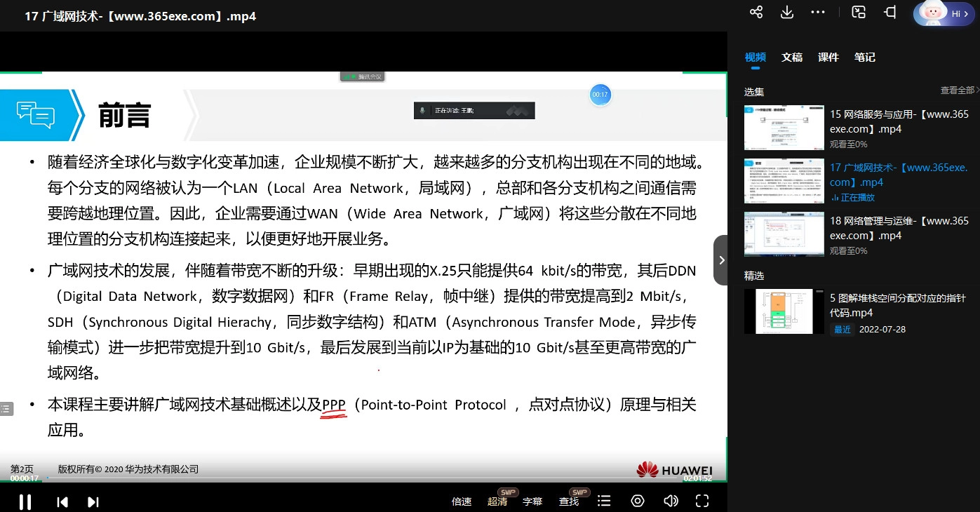Pause playback with the pause button

click(x=25, y=501)
